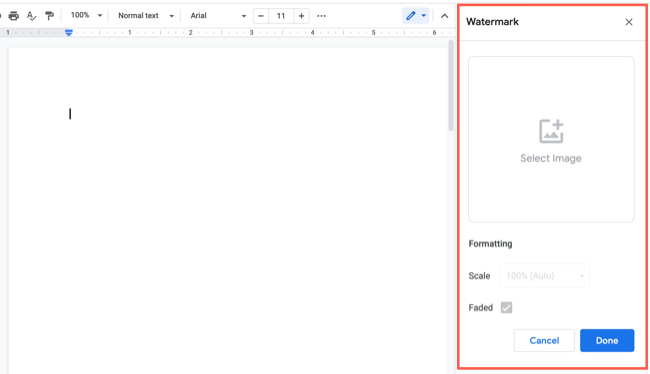The height and width of the screenshot is (374, 650).
Task: Run spelling and grammar check icon
Action: (32, 16)
